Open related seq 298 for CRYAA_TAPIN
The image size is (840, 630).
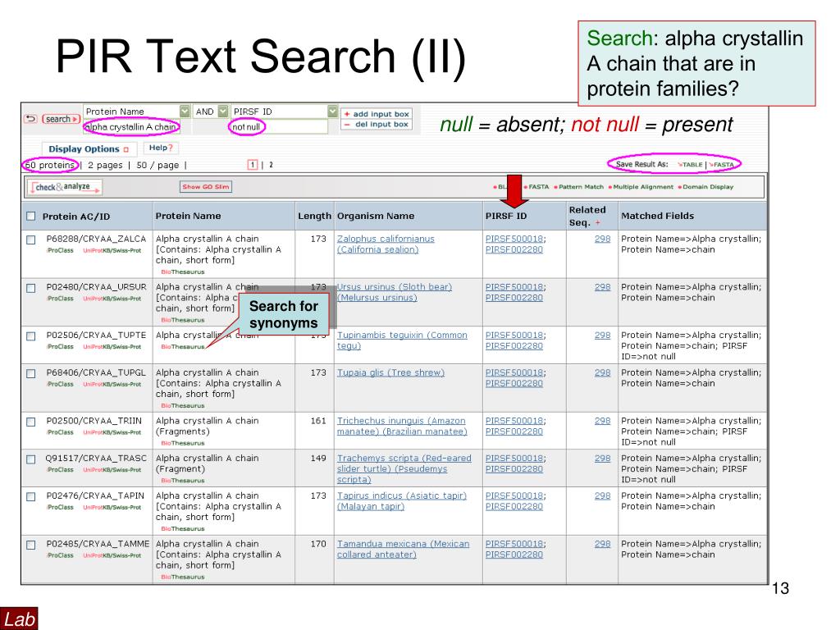click(602, 495)
